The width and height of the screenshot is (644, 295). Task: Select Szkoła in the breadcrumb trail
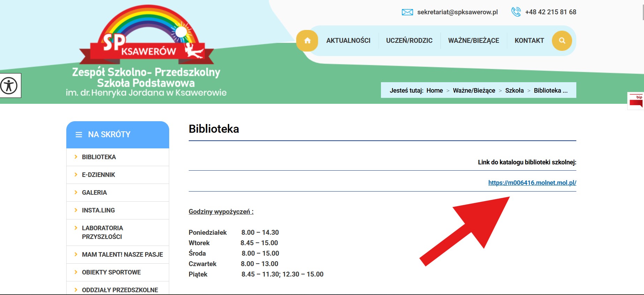point(514,91)
